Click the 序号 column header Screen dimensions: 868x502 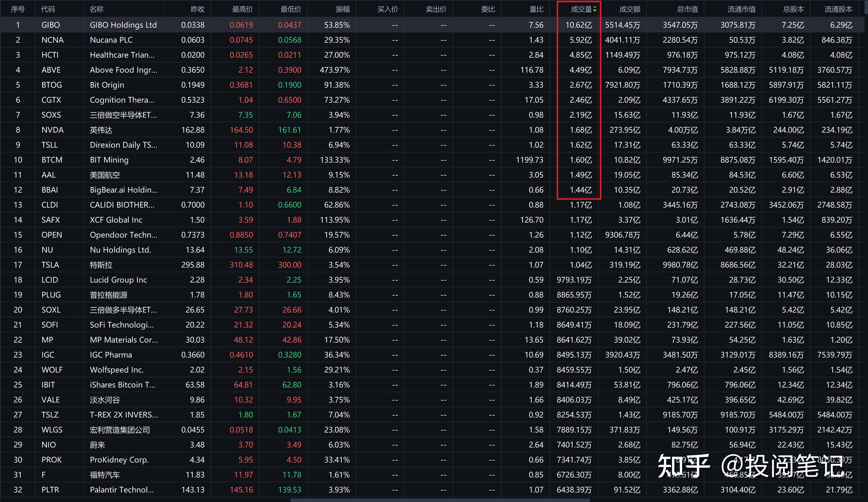18,9
